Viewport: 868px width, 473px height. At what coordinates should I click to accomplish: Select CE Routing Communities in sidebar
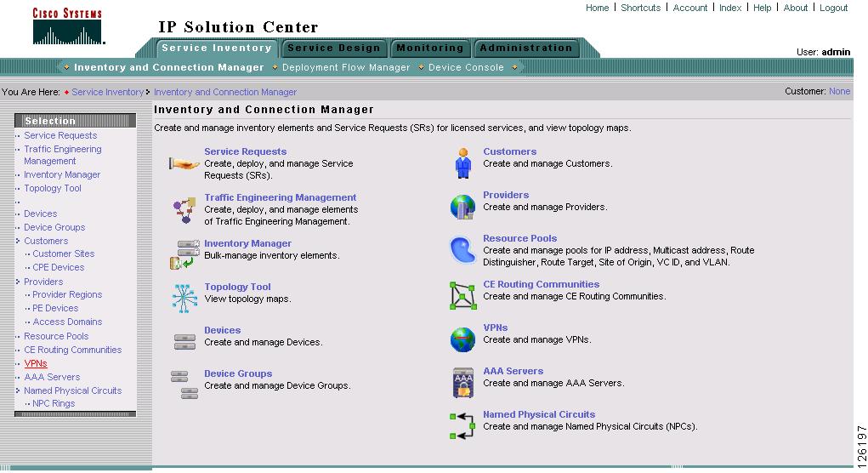72,350
